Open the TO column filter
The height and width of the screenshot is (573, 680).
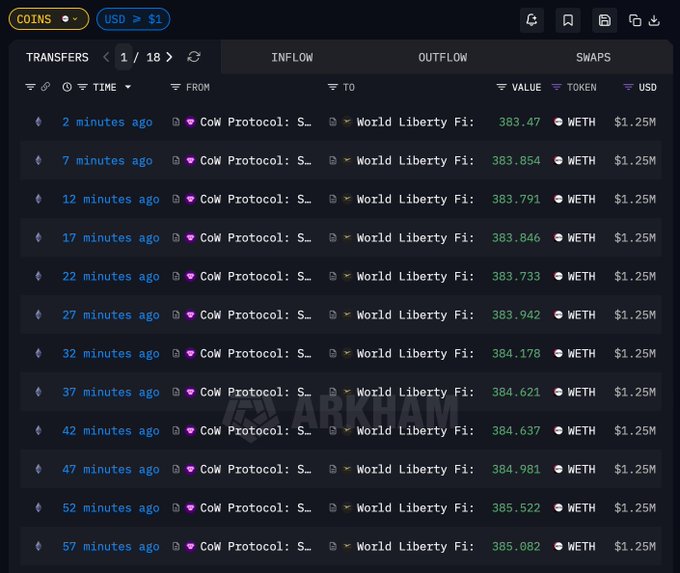coord(333,87)
